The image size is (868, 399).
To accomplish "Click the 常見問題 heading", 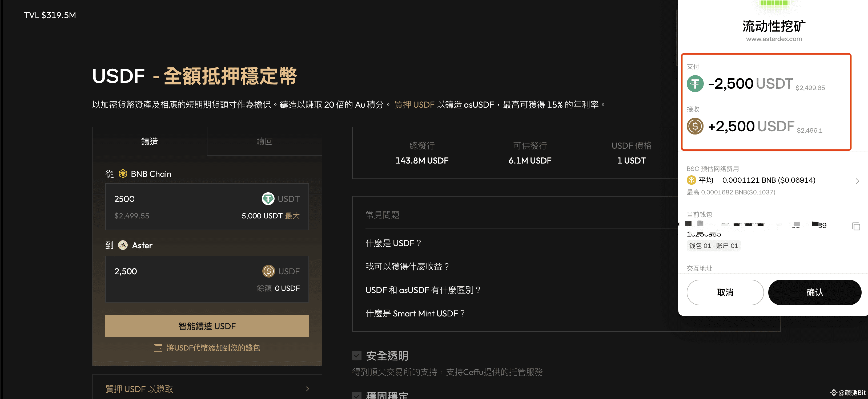I will [383, 215].
